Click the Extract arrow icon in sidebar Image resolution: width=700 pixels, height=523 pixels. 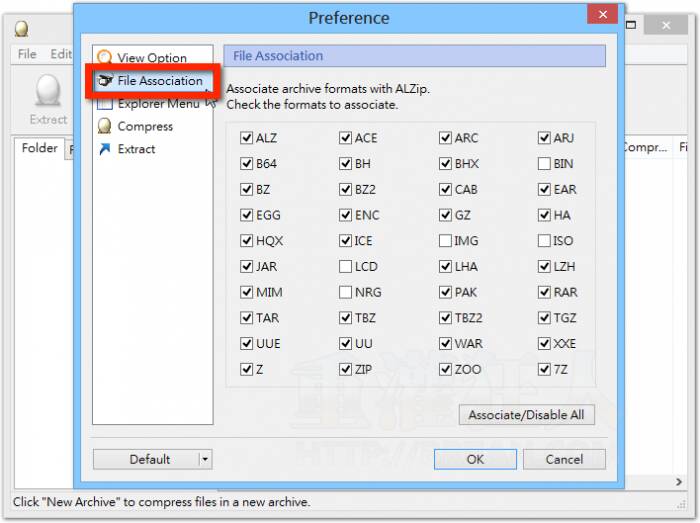click(104, 149)
